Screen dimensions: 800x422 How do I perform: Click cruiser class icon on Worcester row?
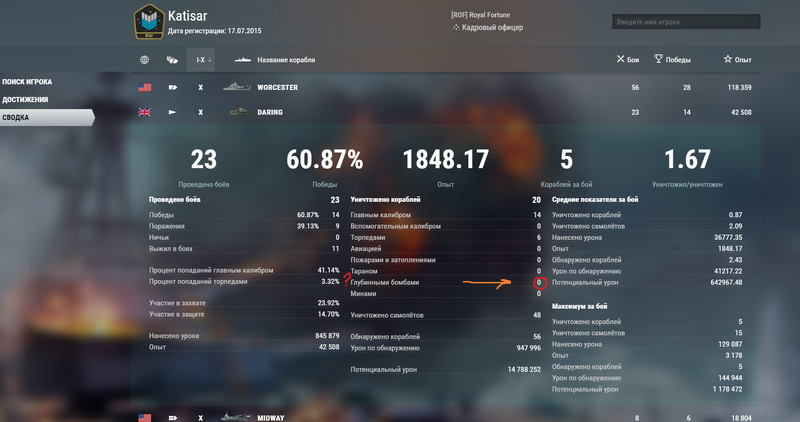click(172, 87)
